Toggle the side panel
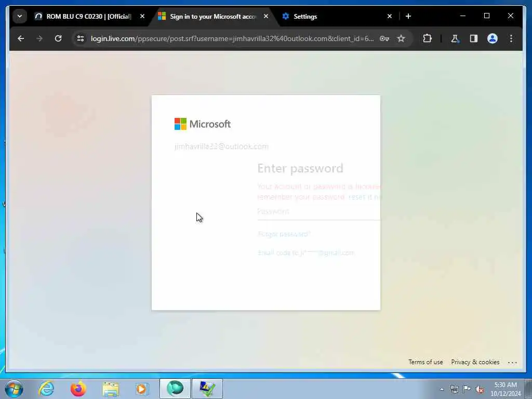 pyautogui.click(x=474, y=38)
